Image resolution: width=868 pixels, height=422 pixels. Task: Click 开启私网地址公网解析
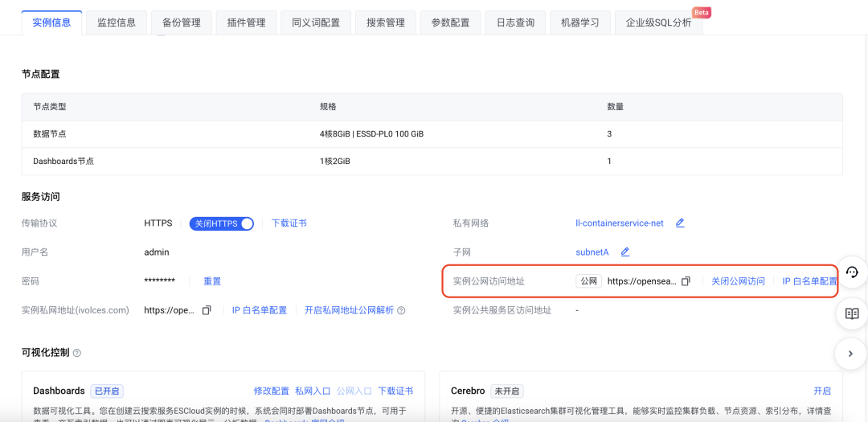(349, 310)
